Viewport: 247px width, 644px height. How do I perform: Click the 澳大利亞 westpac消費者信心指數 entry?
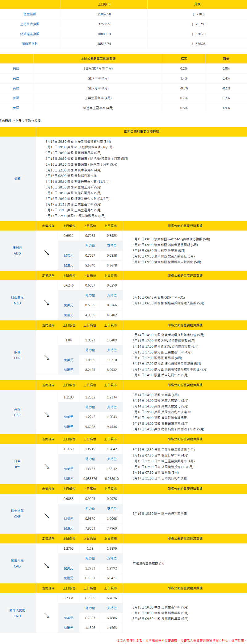(x=171, y=239)
